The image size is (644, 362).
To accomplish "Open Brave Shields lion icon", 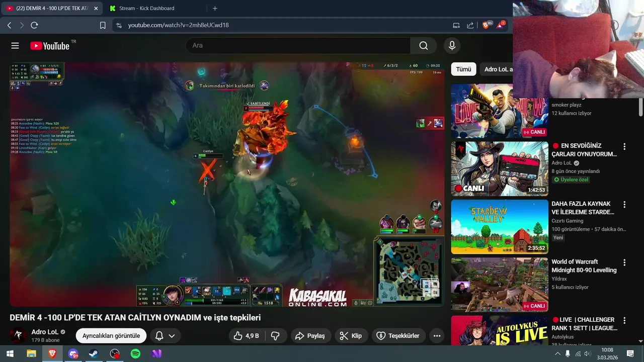I will tap(487, 25).
